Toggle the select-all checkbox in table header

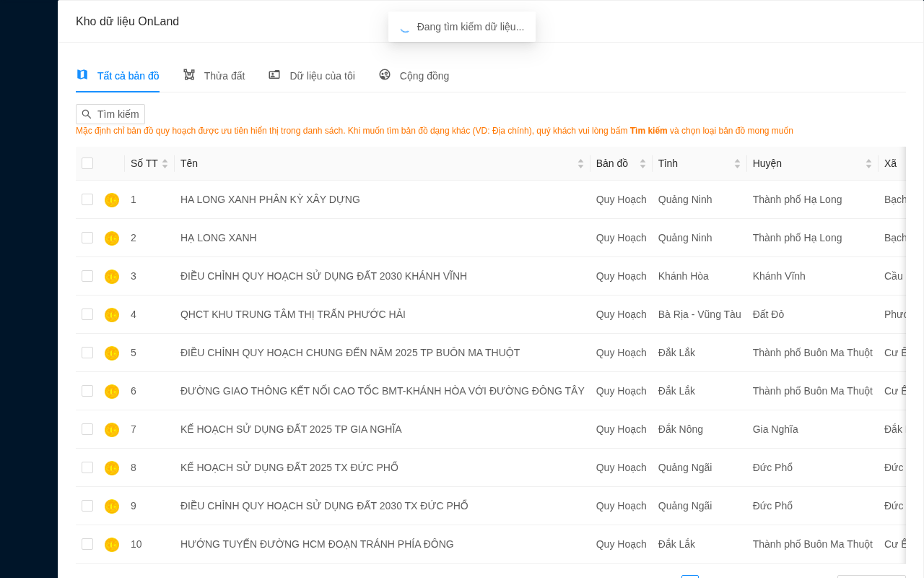click(87, 163)
